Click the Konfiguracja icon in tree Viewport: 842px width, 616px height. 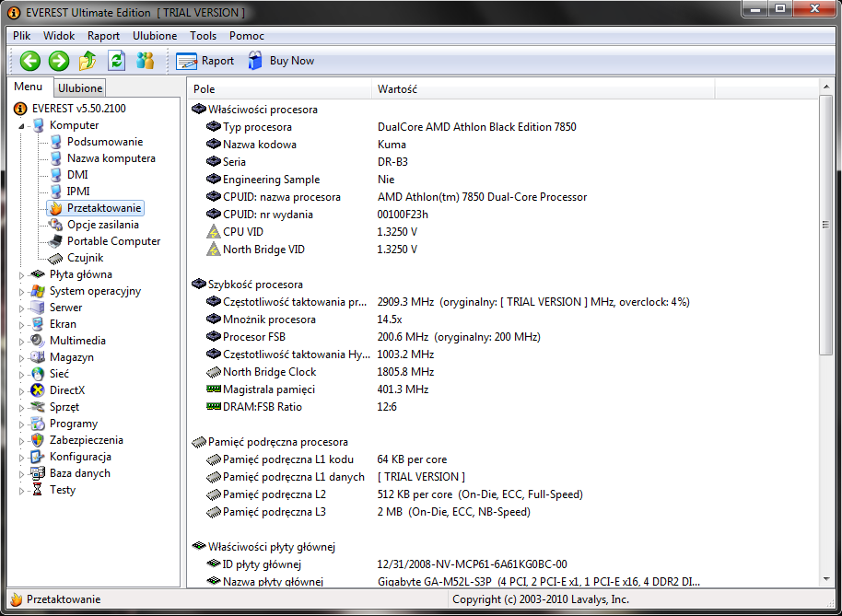point(38,458)
